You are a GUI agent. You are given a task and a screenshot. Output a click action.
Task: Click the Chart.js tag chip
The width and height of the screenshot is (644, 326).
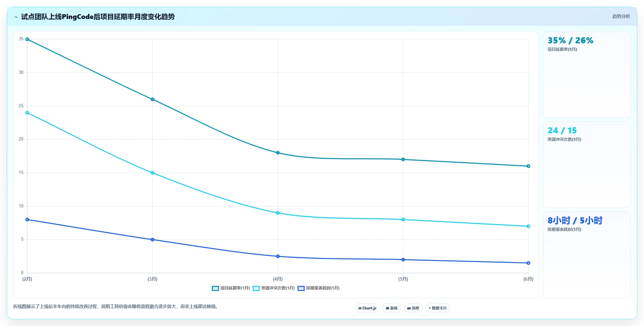pyautogui.click(x=367, y=308)
